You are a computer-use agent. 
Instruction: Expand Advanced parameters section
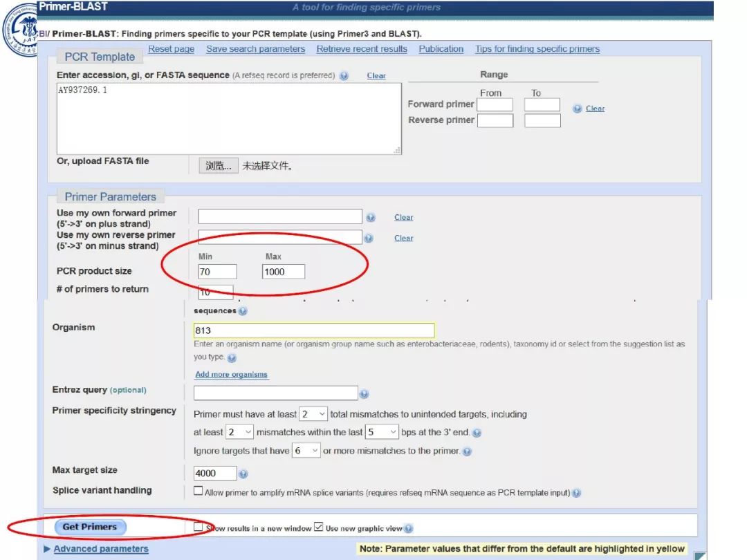click(100, 548)
